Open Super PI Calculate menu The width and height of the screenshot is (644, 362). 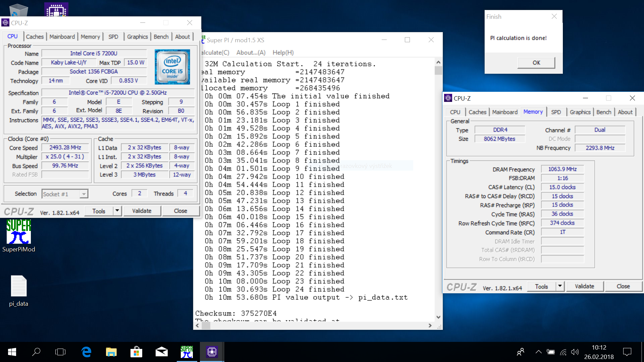coord(215,53)
